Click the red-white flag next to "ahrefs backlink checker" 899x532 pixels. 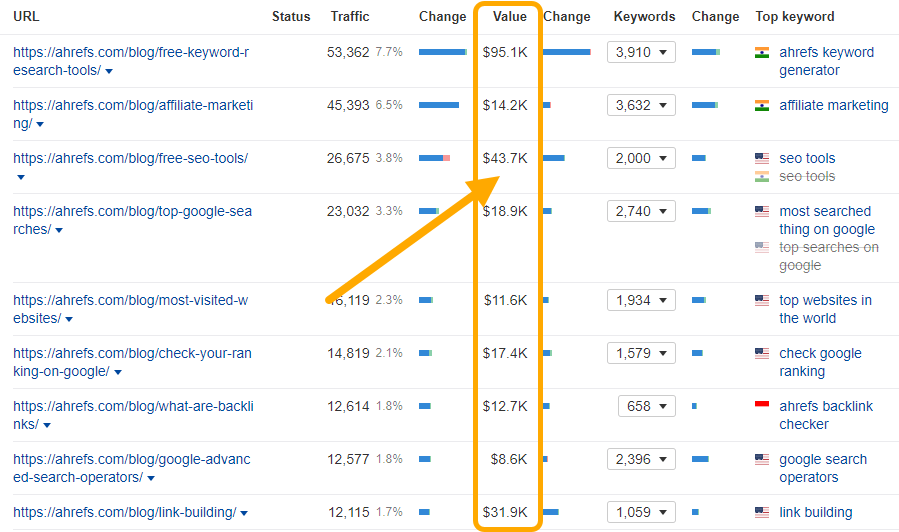762,406
